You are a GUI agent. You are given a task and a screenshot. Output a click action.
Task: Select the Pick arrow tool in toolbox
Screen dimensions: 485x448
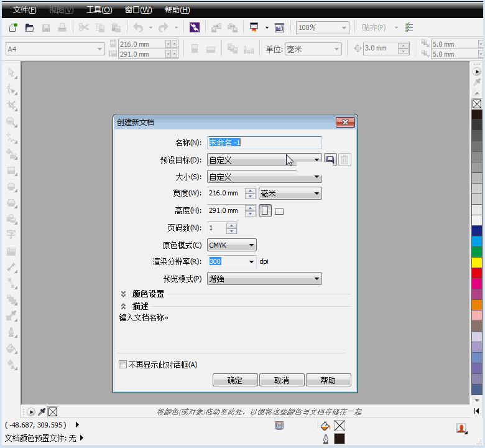pos(11,73)
